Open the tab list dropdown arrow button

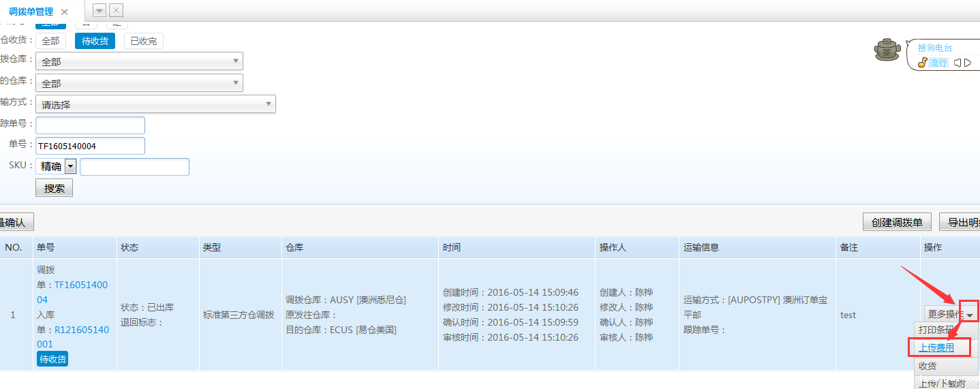coord(99,10)
